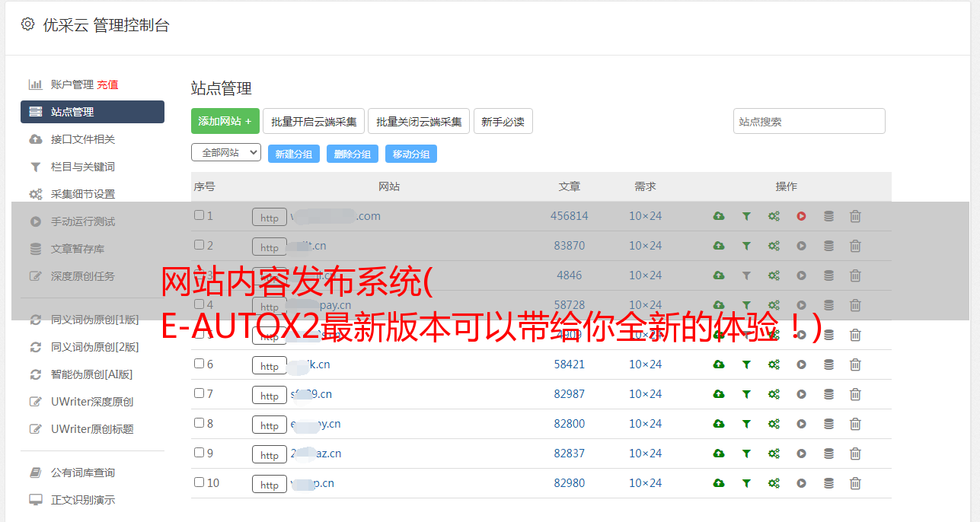Click the green 添加网站 + button
This screenshot has height=522, width=980.
(x=225, y=121)
